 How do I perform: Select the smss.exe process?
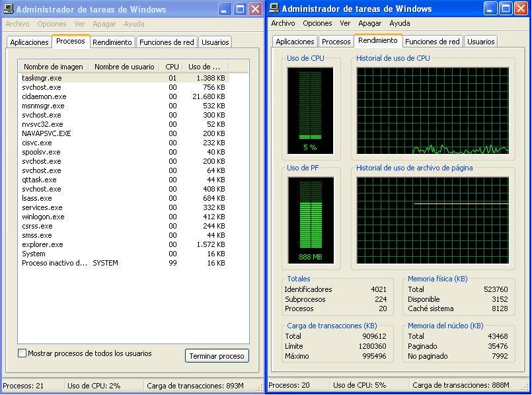pos(124,235)
